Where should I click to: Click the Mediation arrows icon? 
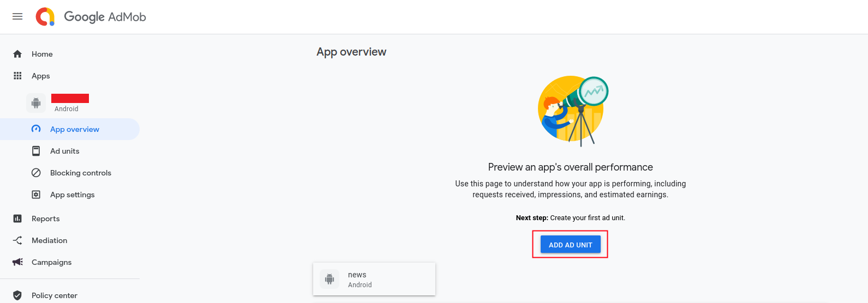coord(17,240)
